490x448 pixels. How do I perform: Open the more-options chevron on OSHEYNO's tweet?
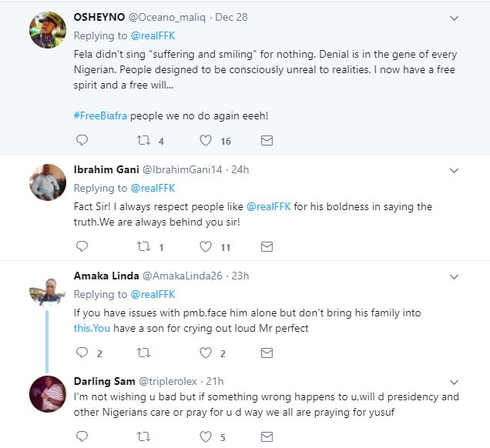point(454,18)
